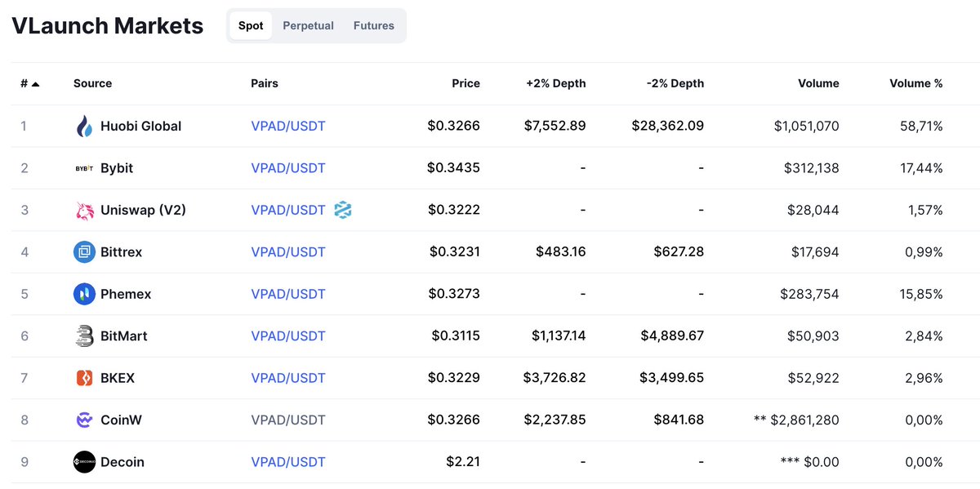Image resolution: width=980 pixels, height=489 pixels.
Task: Switch to the Spot tab
Action: click(251, 25)
